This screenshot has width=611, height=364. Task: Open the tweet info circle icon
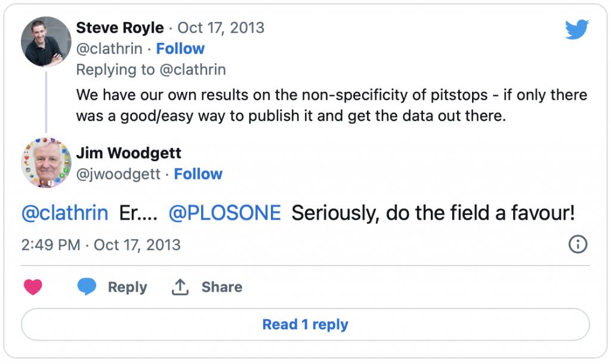578,244
